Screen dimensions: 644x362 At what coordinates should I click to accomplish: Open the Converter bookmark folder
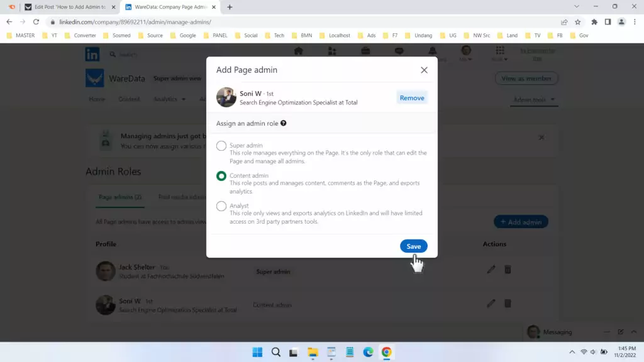click(x=80, y=35)
